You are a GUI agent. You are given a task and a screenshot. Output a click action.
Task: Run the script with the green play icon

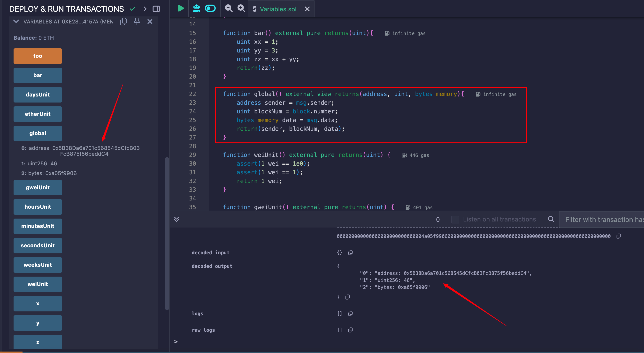point(181,8)
